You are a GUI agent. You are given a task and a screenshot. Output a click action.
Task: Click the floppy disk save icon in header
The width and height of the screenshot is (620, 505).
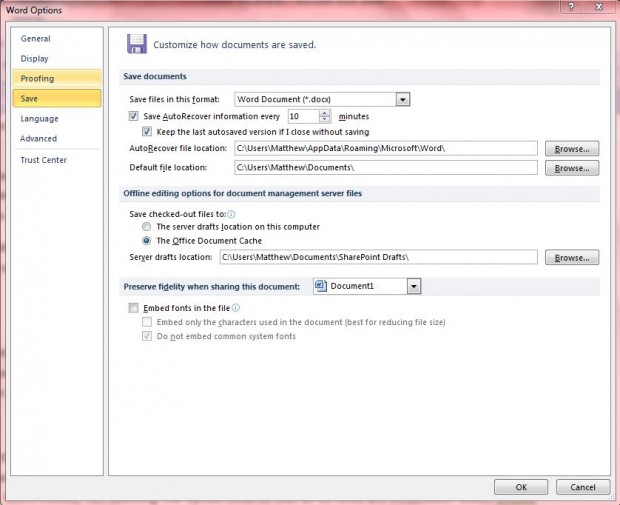click(137, 43)
